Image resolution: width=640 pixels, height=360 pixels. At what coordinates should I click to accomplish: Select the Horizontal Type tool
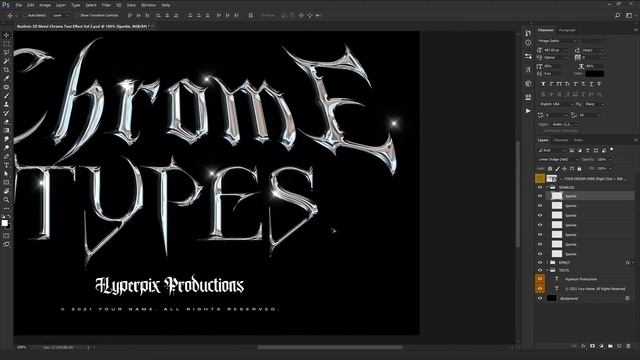click(x=6, y=165)
